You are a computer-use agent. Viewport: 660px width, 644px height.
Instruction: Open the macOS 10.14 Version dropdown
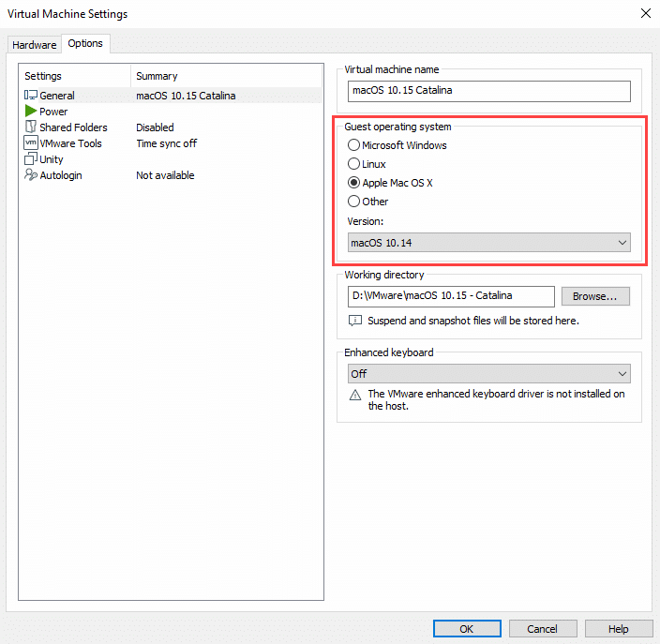pos(487,243)
